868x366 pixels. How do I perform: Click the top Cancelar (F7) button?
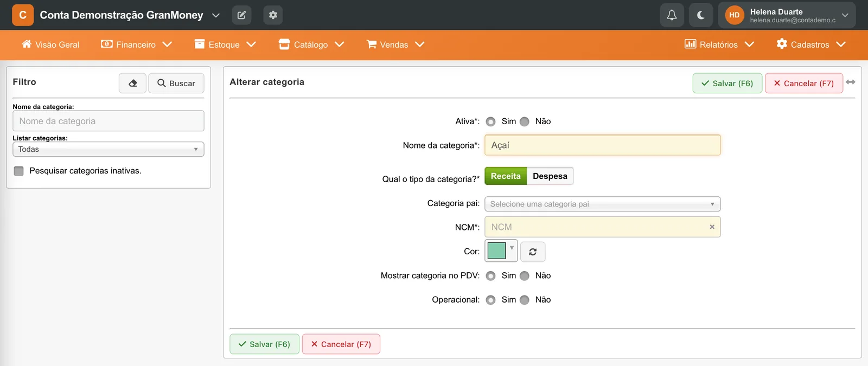(804, 83)
